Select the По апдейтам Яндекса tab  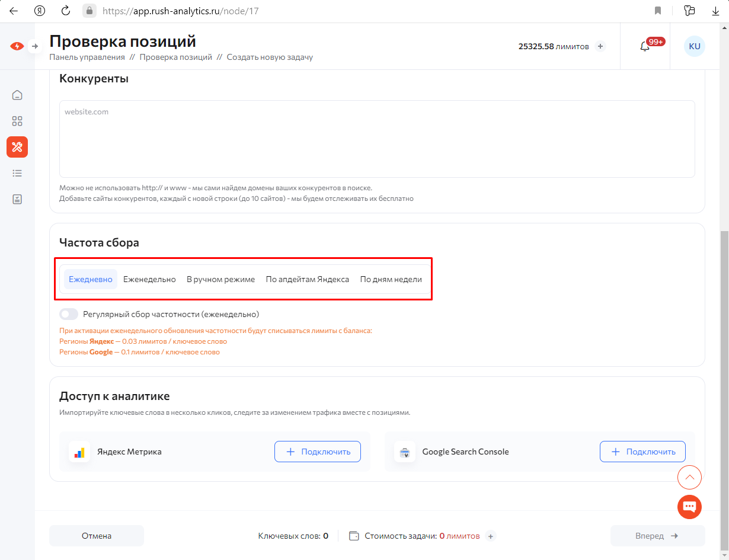[307, 279]
